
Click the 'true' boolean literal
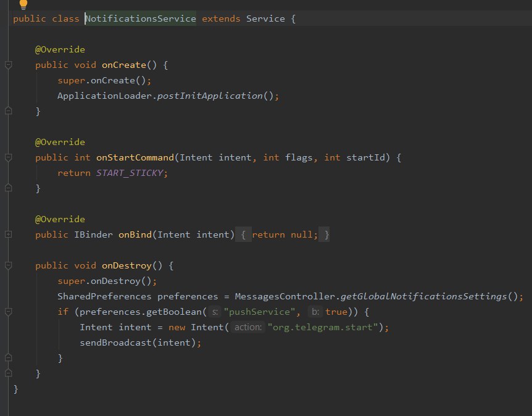336,312
